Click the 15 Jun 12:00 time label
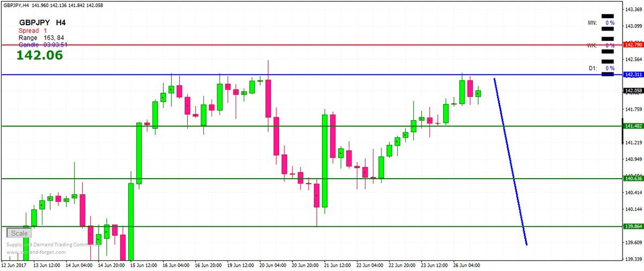The width and height of the screenshot is (644, 271). pos(145,265)
